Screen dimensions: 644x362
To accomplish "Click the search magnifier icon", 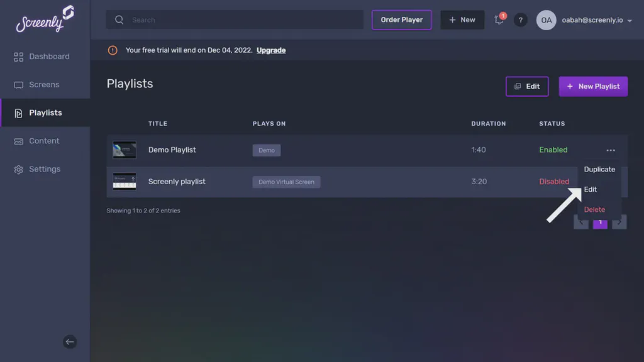I will tap(119, 19).
